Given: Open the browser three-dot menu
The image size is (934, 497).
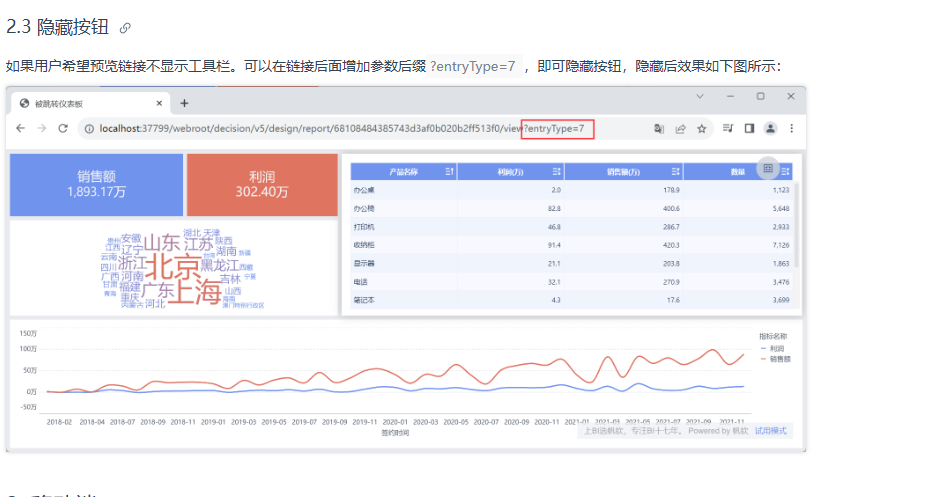Looking at the screenshot, I should pyautogui.click(x=793, y=129).
